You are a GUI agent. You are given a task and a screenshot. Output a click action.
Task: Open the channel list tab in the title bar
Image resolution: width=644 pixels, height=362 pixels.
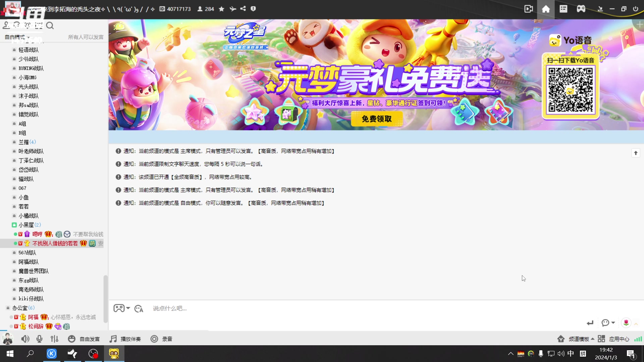click(563, 9)
